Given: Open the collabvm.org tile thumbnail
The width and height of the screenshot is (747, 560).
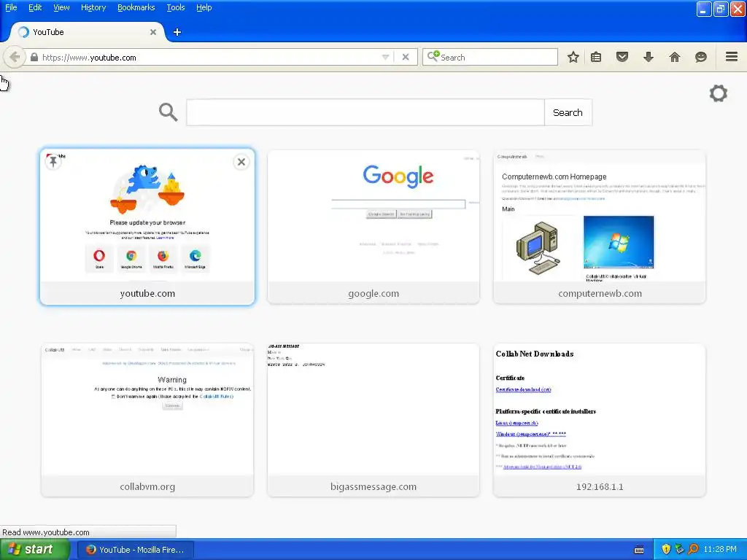Looking at the screenshot, I should coord(147,409).
